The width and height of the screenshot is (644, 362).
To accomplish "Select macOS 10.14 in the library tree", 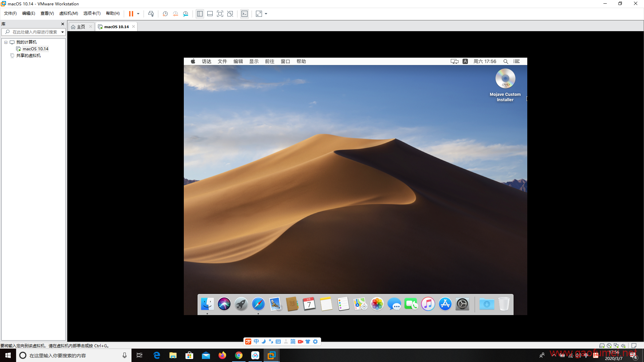I will pyautogui.click(x=36, y=49).
